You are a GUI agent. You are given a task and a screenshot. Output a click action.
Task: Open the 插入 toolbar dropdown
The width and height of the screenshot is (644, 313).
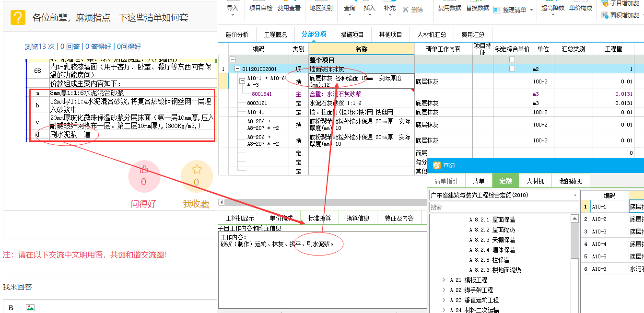[x=370, y=15]
